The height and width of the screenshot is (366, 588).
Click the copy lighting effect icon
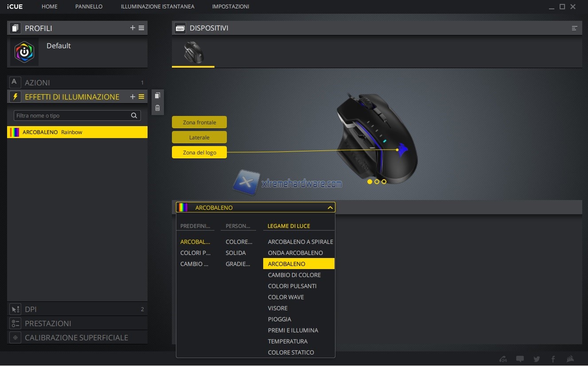pyautogui.click(x=157, y=96)
